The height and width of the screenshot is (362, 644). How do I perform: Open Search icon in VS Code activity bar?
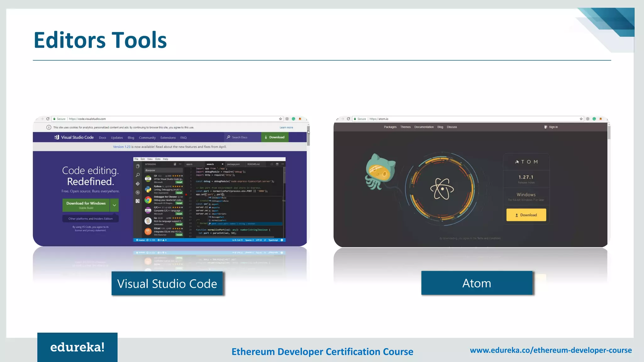pyautogui.click(x=138, y=175)
